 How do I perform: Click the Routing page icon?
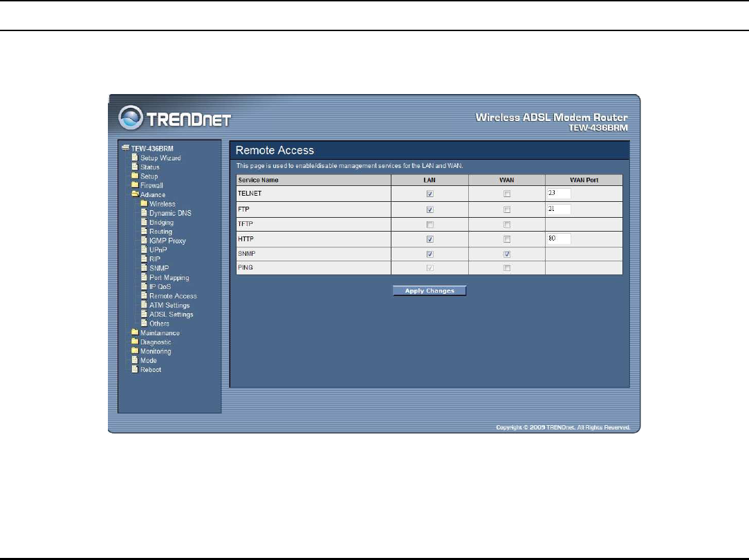pos(145,231)
